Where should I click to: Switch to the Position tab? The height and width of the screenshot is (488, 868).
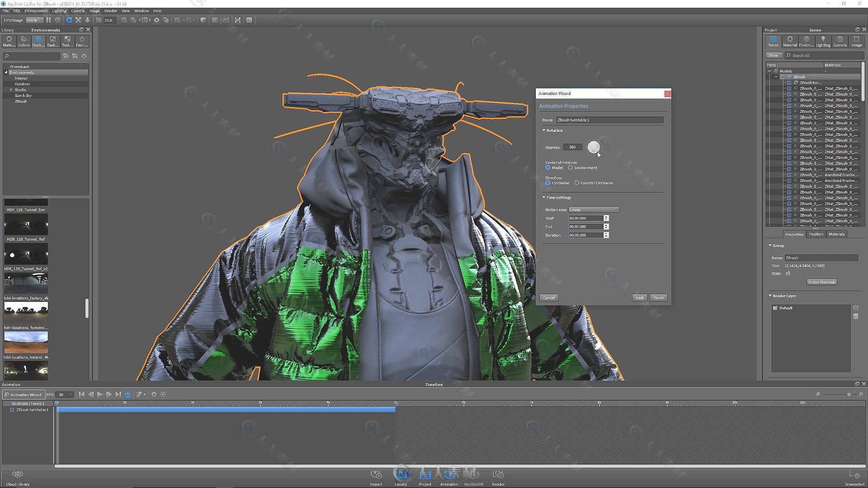point(816,234)
